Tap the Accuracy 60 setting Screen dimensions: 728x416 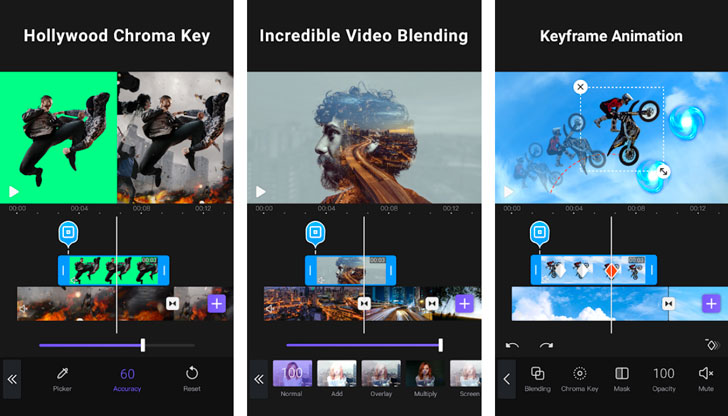(x=127, y=379)
